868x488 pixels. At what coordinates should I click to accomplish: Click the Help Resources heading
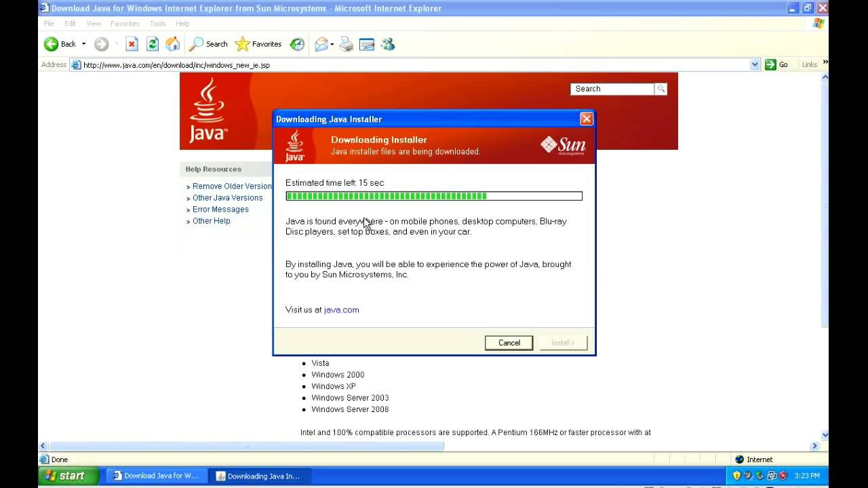tap(214, 169)
